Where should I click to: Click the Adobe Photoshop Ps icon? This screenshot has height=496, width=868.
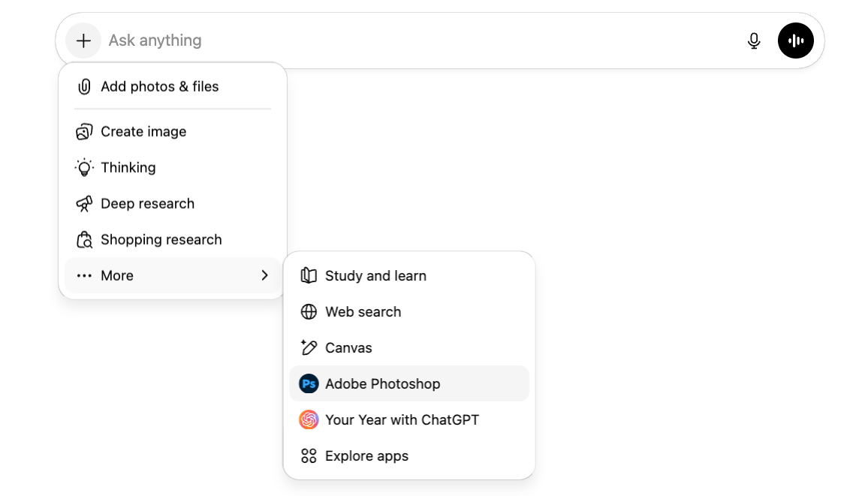point(309,384)
